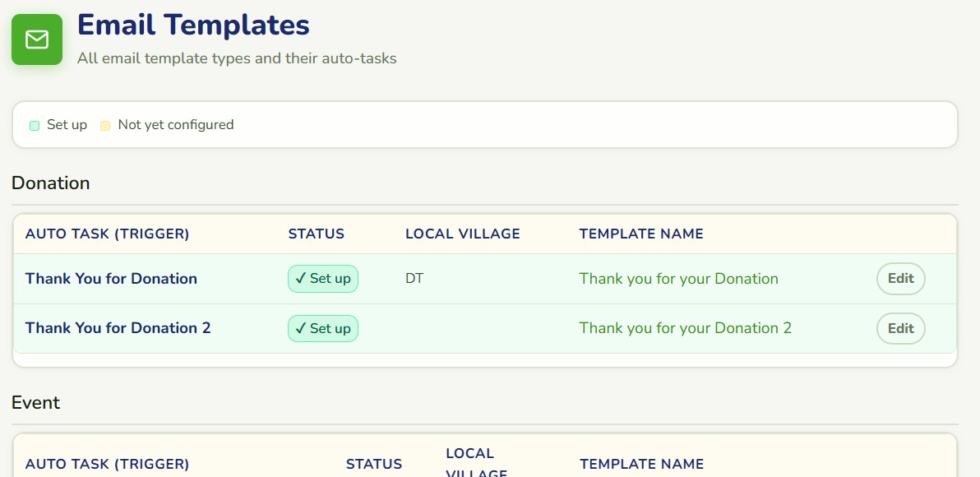Click the yellow Not yet configured legend swatch
Image resolution: width=980 pixels, height=477 pixels.
(x=105, y=126)
